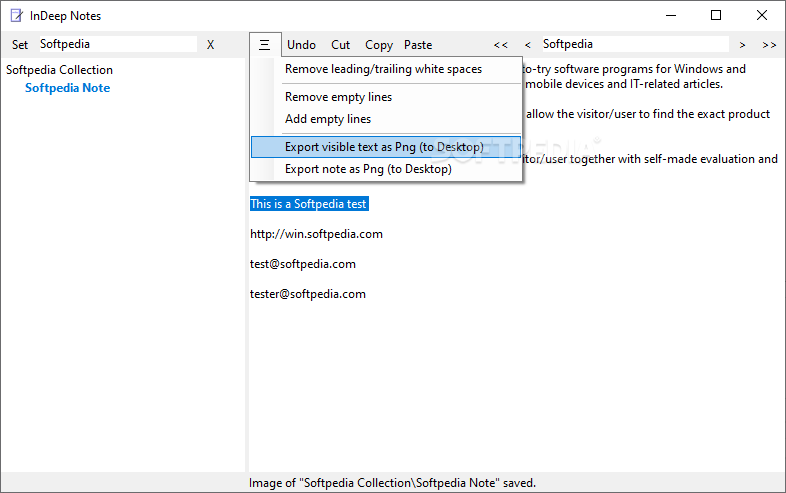The image size is (786, 493).
Task: Jump to last match with >>
Action: coord(769,45)
